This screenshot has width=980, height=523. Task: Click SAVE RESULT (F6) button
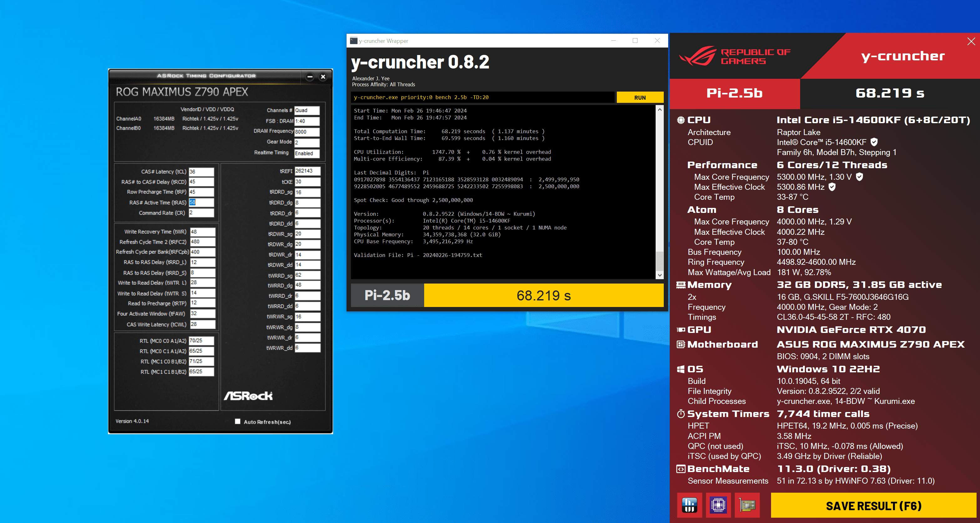[873, 506]
